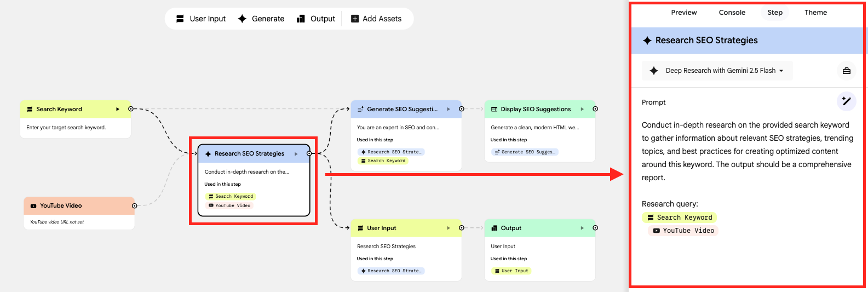The width and height of the screenshot is (868, 292).
Task: Click the Search Keyword chip in the prompt
Action: 679,217
